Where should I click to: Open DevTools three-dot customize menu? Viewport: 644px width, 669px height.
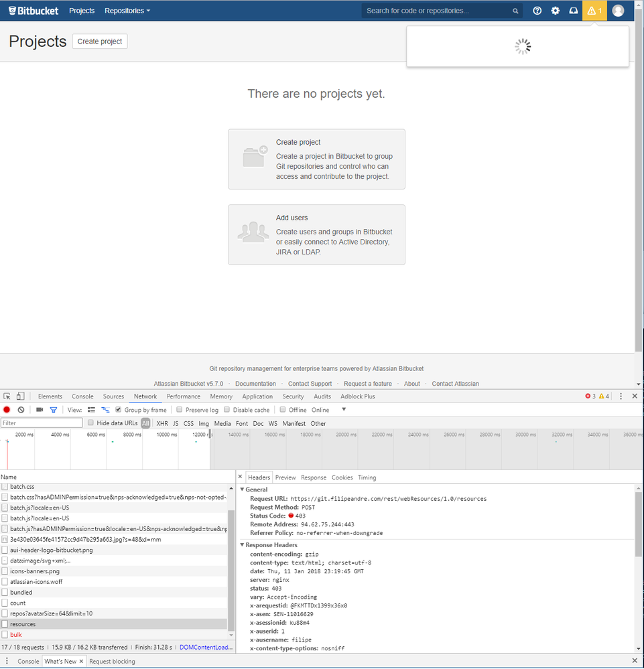click(621, 396)
